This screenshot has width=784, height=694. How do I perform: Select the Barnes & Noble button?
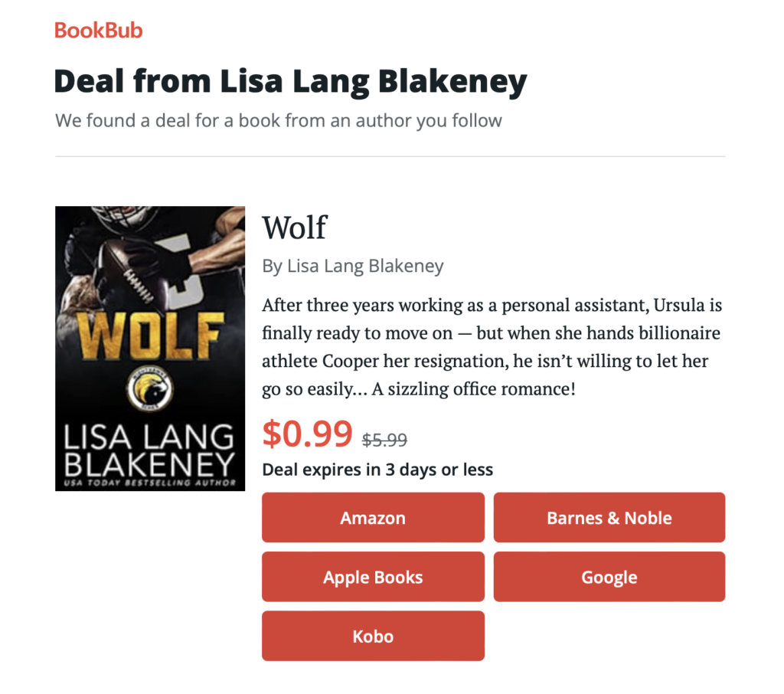[609, 517]
